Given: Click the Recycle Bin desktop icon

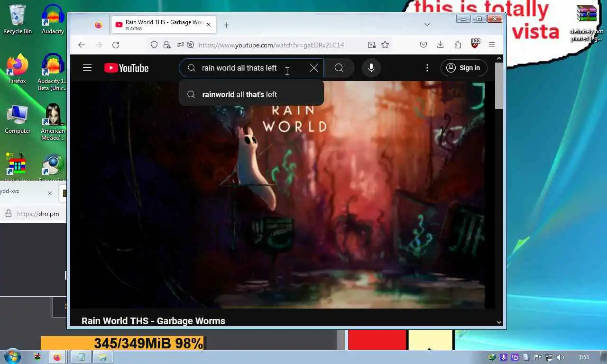Looking at the screenshot, I should (18, 19).
